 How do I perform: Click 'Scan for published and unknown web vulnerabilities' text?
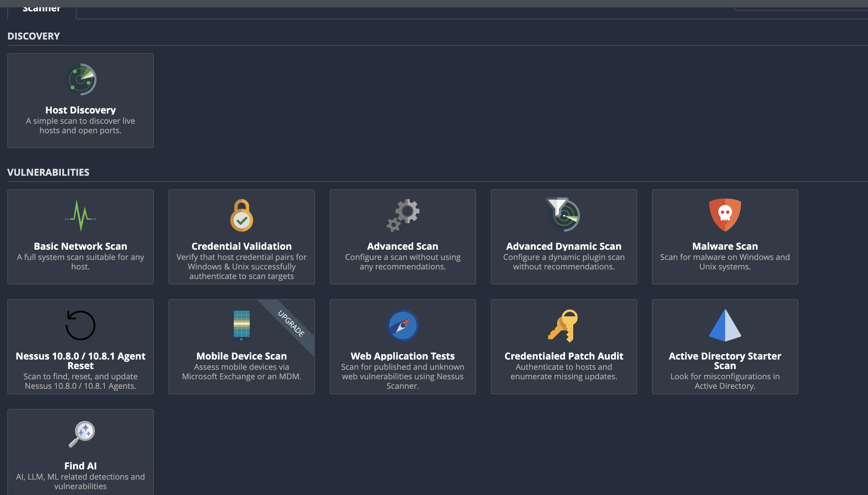[403, 376]
